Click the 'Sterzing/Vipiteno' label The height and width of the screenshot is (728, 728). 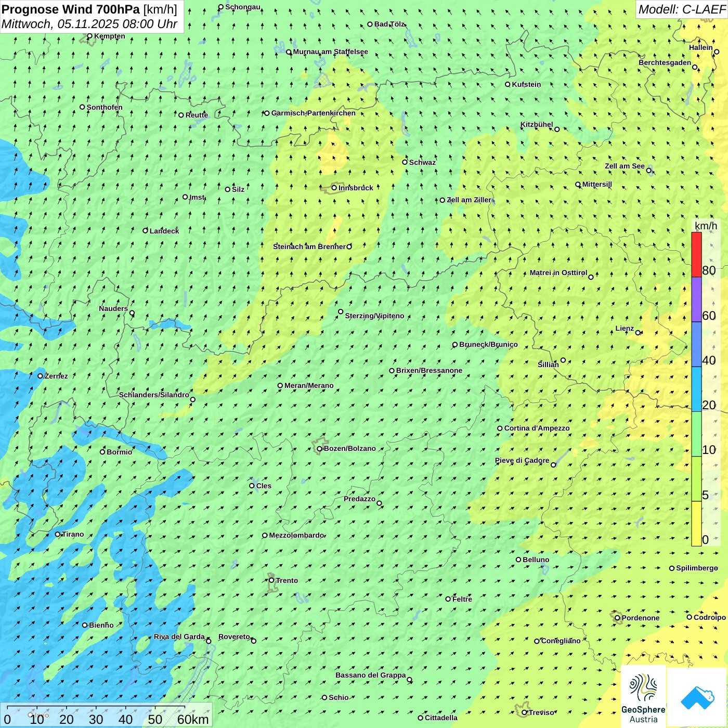374,316
